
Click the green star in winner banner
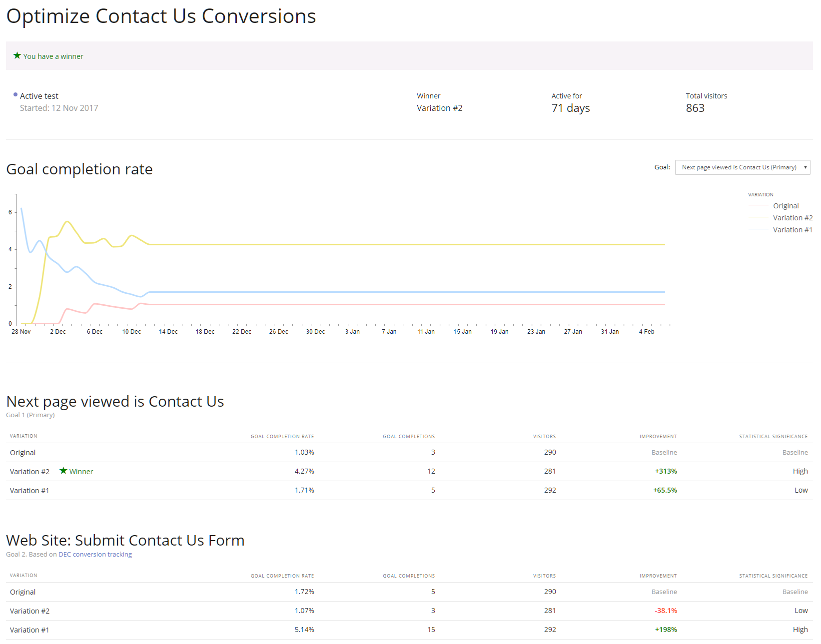point(17,55)
